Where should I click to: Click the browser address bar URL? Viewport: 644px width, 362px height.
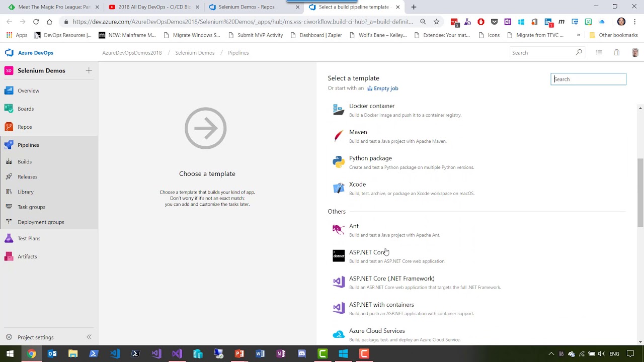pyautogui.click(x=243, y=22)
